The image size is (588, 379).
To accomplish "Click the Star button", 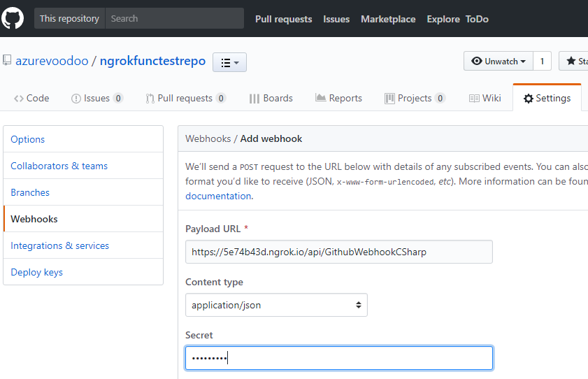I will pyautogui.click(x=574, y=61).
